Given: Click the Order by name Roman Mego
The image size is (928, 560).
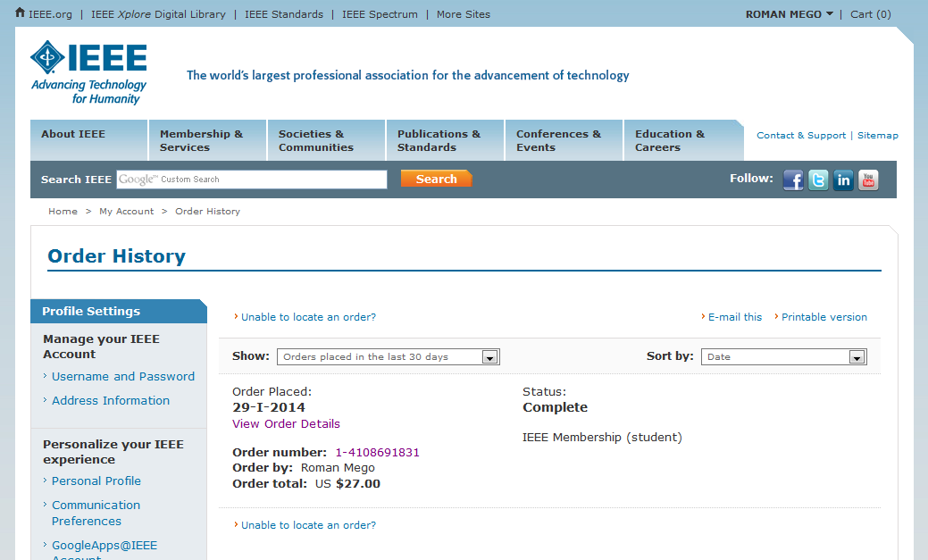Looking at the screenshot, I should pyautogui.click(x=338, y=468).
